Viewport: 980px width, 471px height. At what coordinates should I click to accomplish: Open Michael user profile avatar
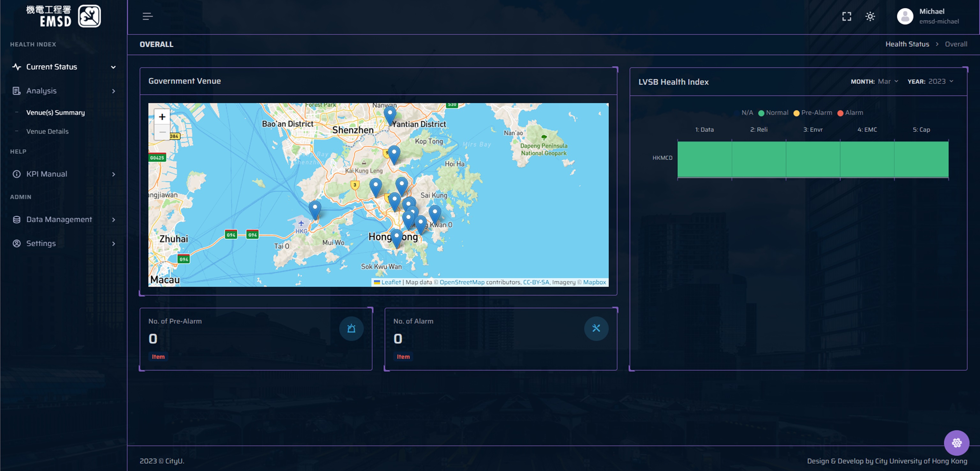click(905, 16)
